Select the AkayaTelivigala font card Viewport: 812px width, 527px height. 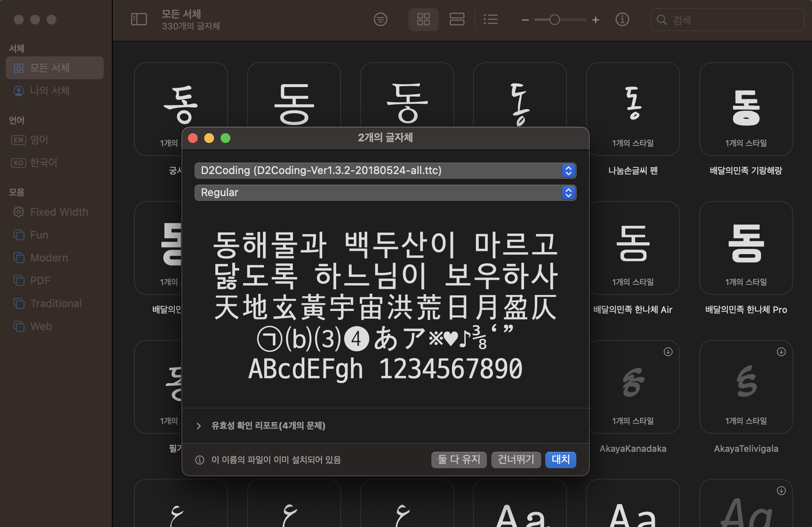746,387
